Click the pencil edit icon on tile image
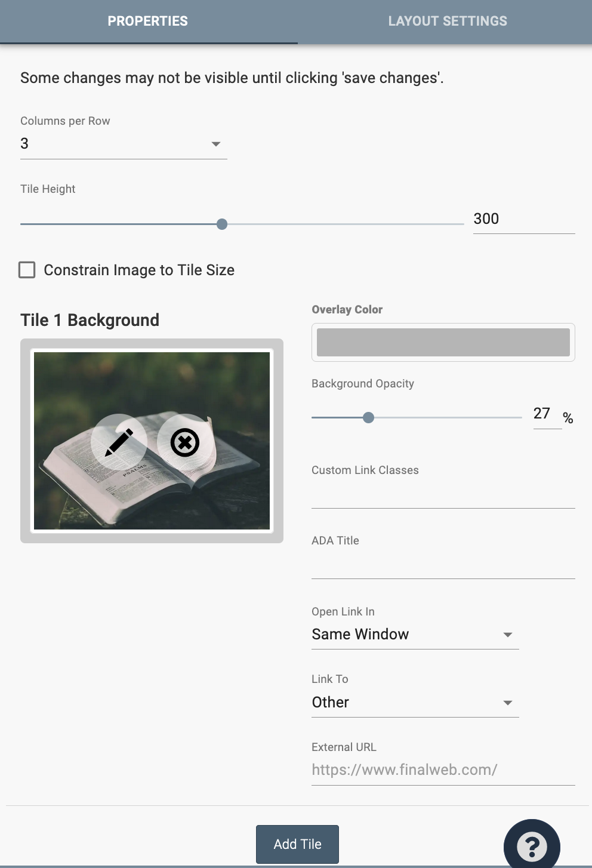Image resolution: width=592 pixels, height=868 pixels. [119, 442]
